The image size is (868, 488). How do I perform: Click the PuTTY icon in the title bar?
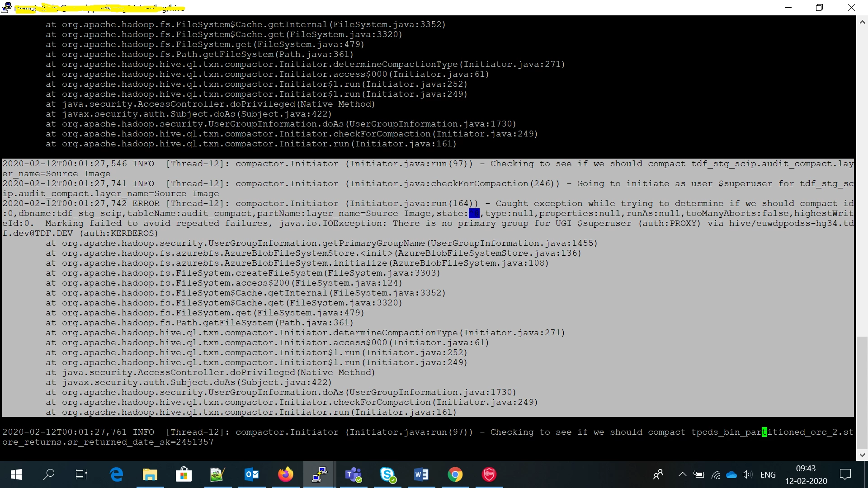pyautogui.click(x=6, y=7)
